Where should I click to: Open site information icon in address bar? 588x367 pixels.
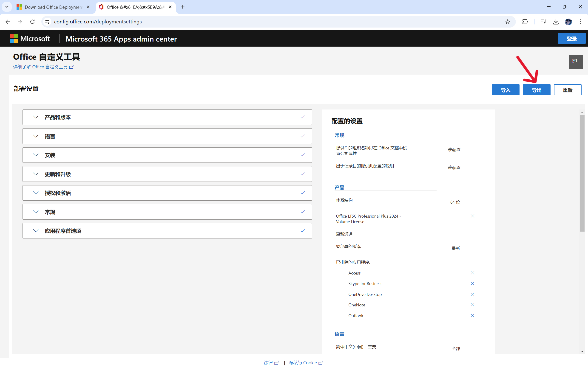pos(47,22)
